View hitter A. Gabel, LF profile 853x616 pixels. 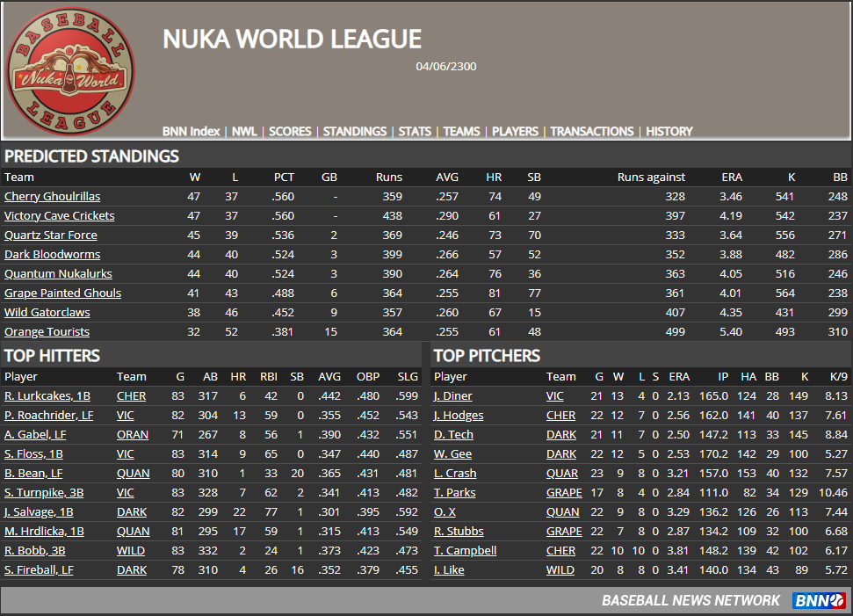(x=35, y=435)
